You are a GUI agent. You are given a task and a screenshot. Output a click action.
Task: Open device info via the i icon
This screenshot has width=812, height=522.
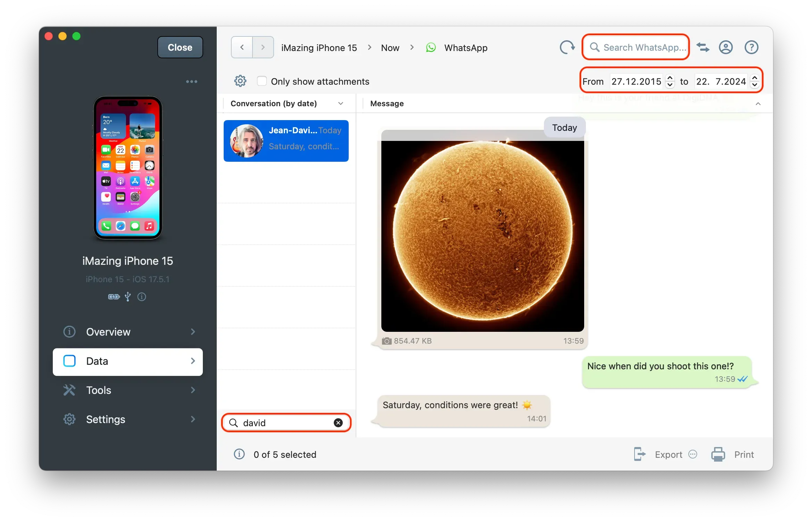click(141, 297)
